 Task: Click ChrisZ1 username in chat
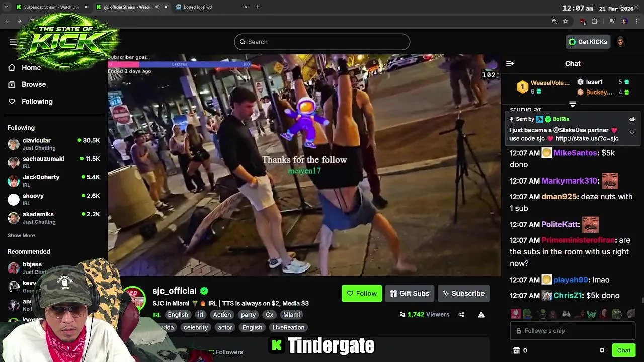[x=568, y=296]
